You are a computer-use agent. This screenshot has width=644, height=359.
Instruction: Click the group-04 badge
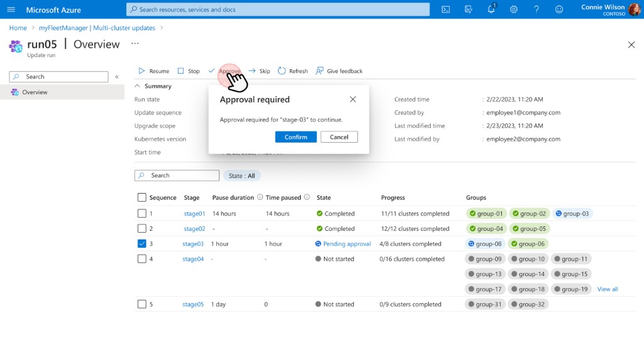486,228
